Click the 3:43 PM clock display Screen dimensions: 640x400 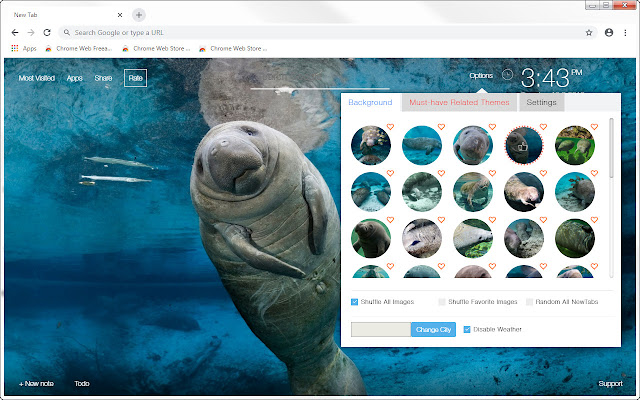tap(551, 78)
